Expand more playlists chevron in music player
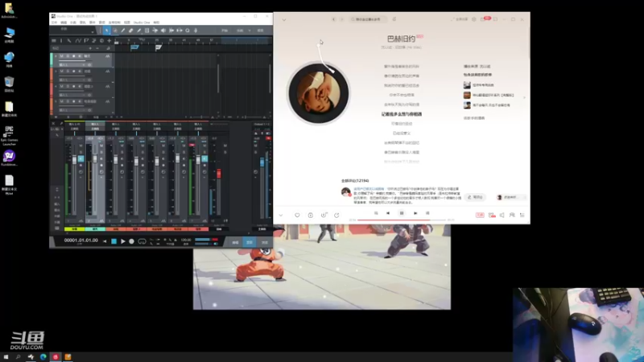 click(524, 97)
